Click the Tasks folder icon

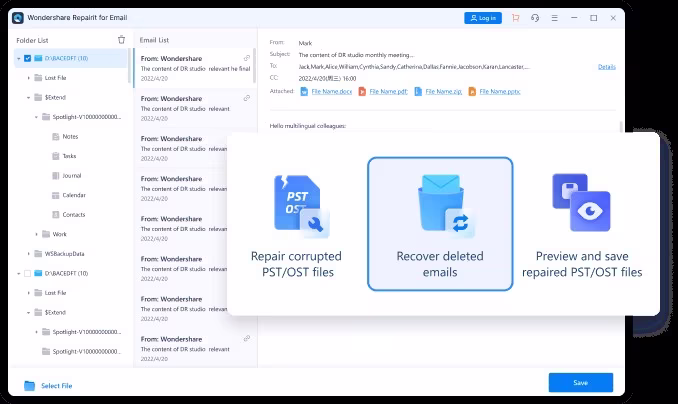(55, 156)
